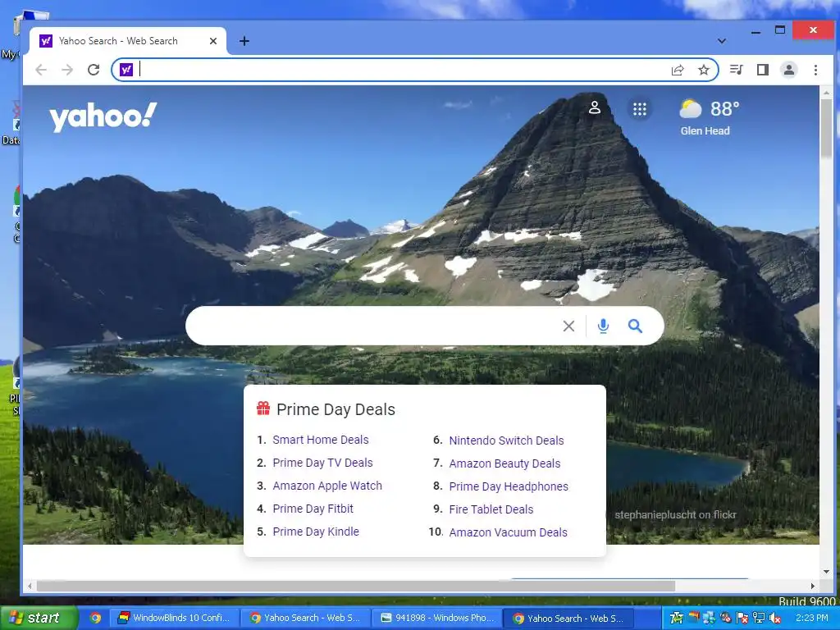Open the Yahoo sign-in person icon
This screenshot has width=840, height=630.
point(595,108)
